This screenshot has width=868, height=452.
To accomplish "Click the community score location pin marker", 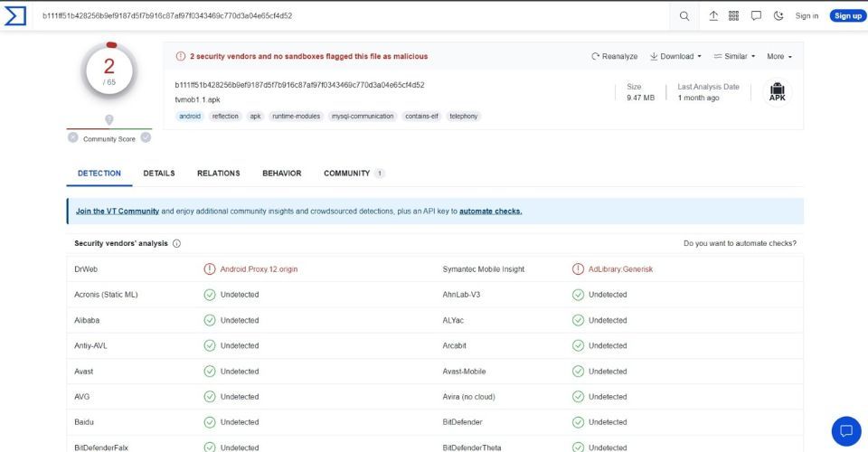I will click(109, 119).
